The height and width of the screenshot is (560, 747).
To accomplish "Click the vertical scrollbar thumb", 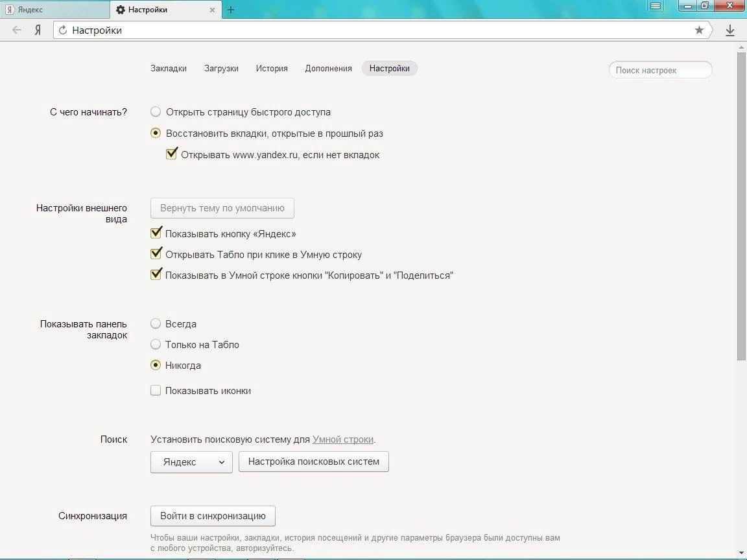I will [x=741, y=207].
